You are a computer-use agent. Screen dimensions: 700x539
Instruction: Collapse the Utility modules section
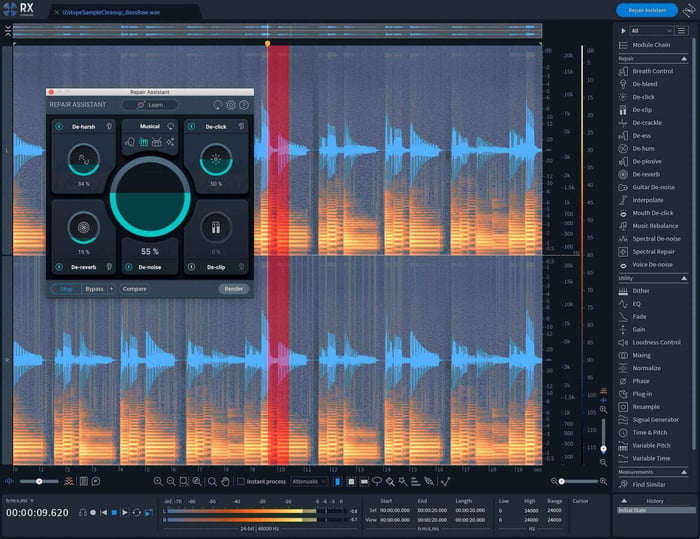684,278
